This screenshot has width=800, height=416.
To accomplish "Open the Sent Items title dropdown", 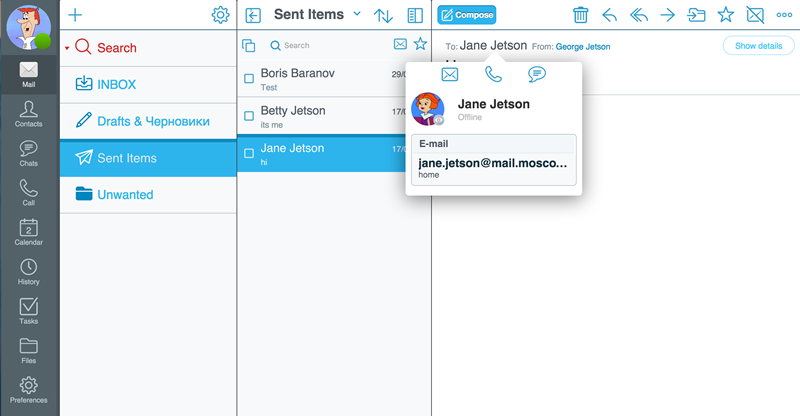I will coord(357,14).
